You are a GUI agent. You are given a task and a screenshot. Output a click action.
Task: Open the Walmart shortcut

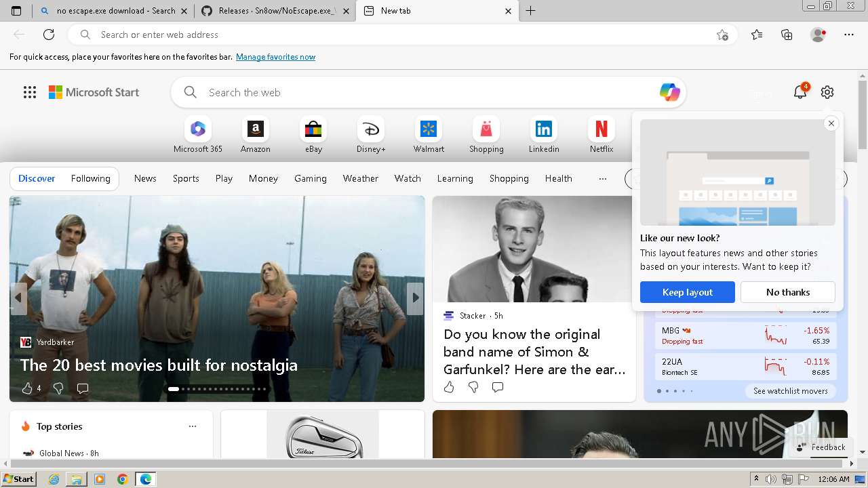[x=429, y=134]
